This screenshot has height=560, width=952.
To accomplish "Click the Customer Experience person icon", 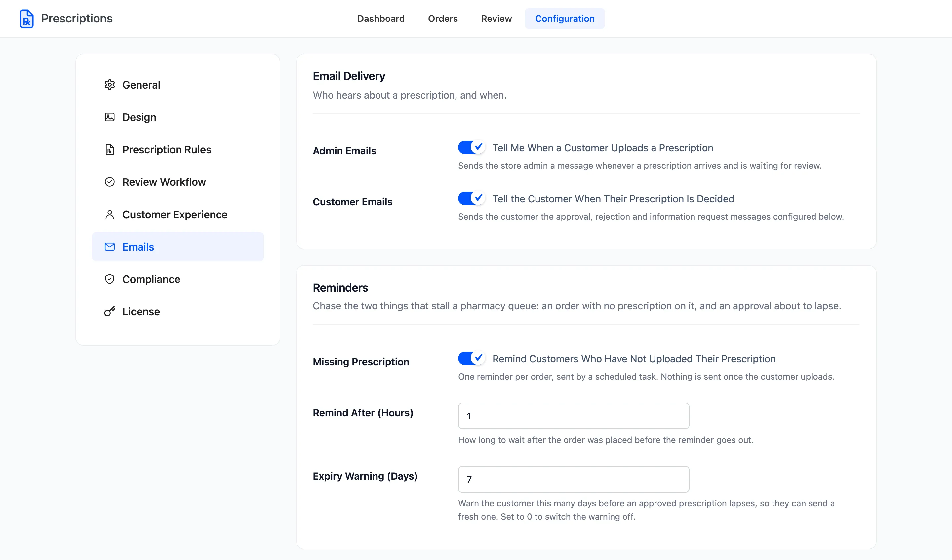I will point(109,214).
